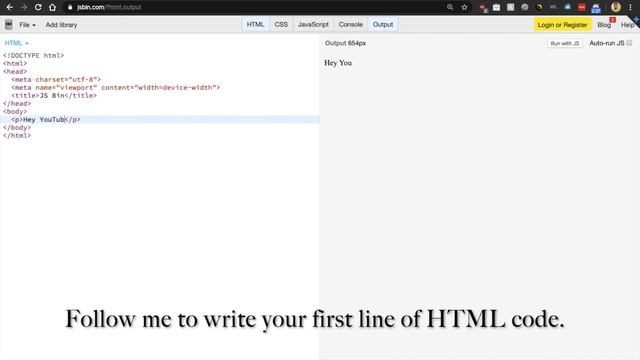Open the File dropdown menu
This screenshot has width=640, height=360.
[27, 25]
